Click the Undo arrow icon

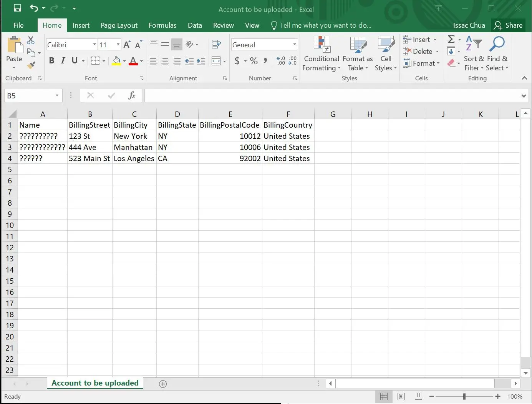(x=34, y=8)
